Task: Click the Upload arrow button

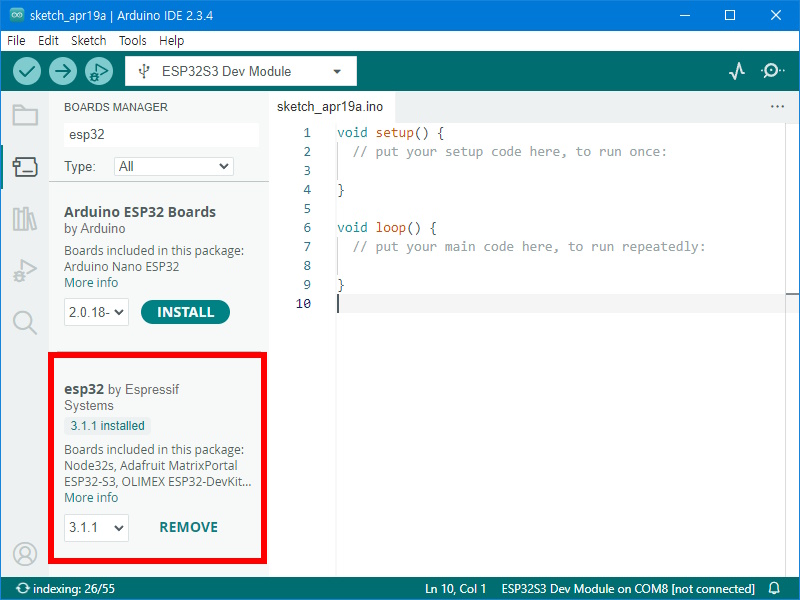Action: (x=63, y=71)
